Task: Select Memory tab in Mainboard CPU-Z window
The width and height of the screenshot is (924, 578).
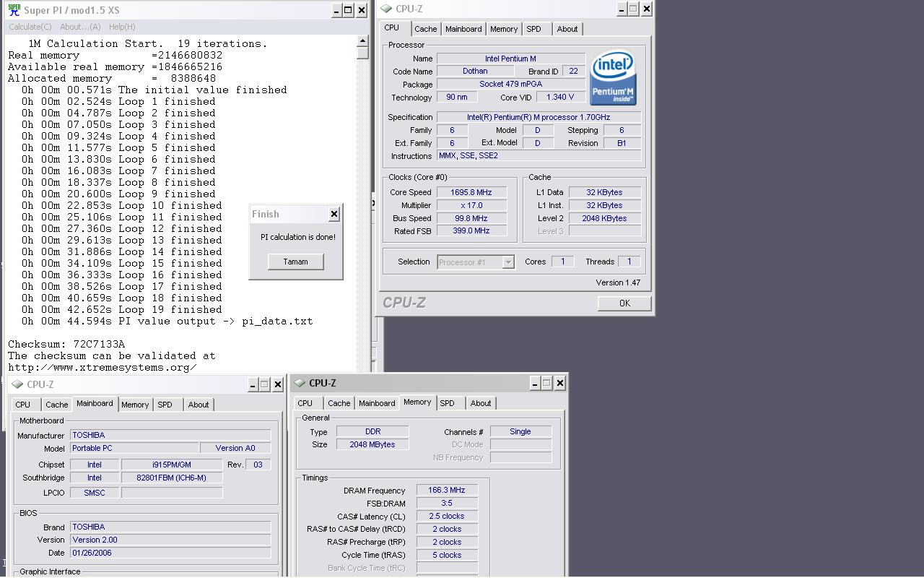Action: (135, 405)
